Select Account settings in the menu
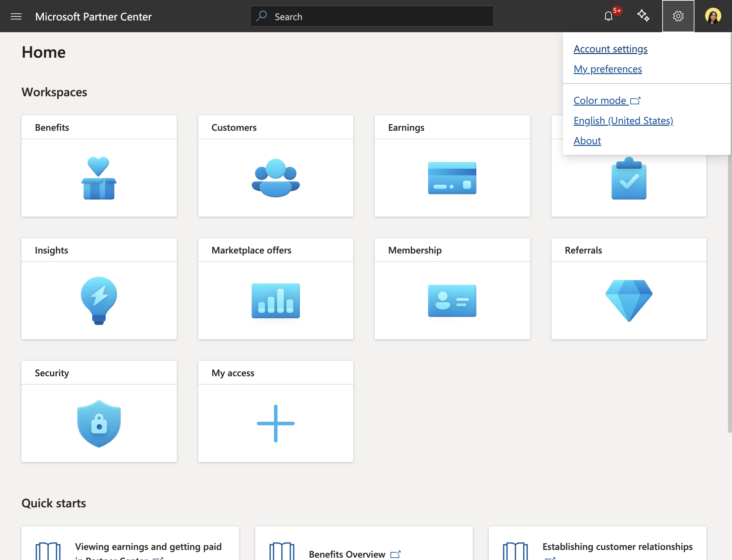Viewport: 732px width, 560px height. click(610, 49)
